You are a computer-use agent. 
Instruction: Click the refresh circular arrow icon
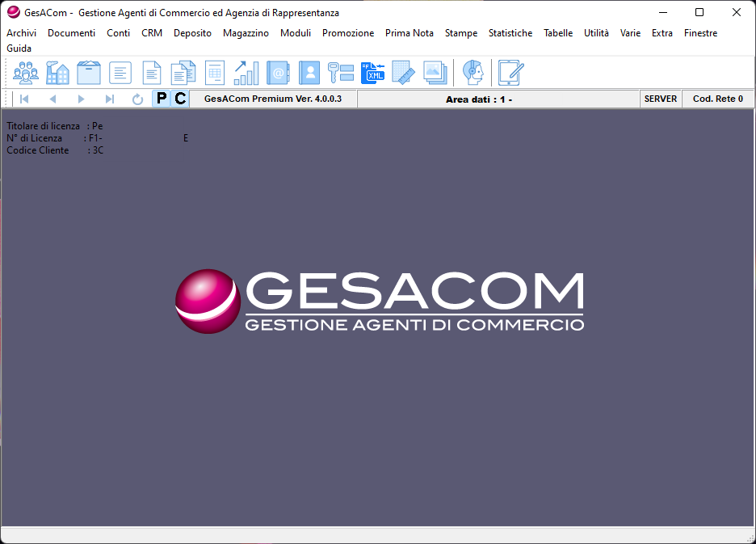point(137,99)
